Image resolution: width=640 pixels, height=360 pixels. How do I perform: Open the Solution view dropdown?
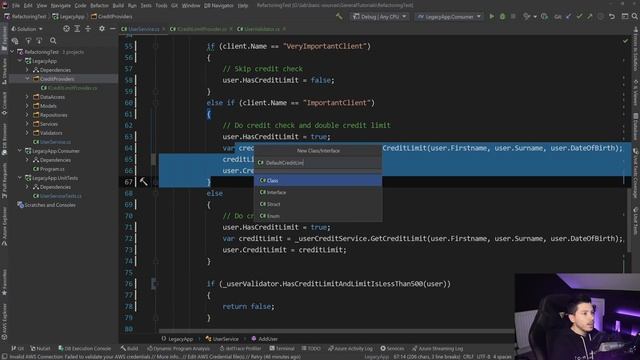point(27,29)
